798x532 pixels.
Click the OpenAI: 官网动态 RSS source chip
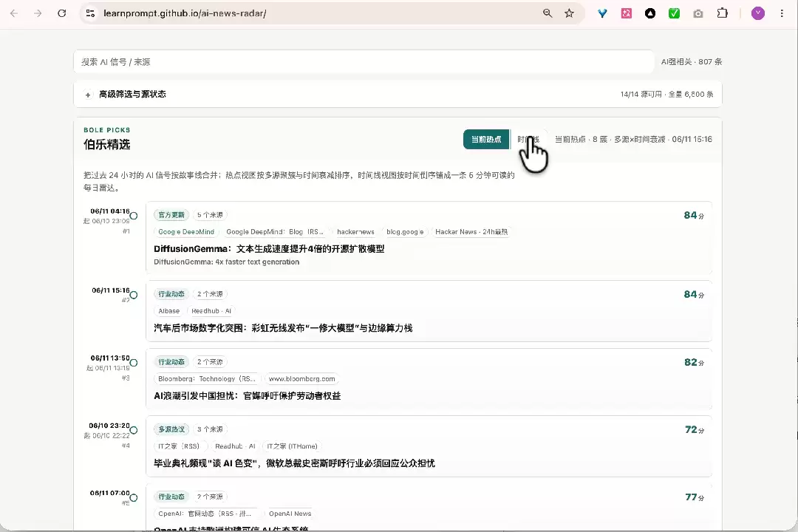tap(205, 514)
